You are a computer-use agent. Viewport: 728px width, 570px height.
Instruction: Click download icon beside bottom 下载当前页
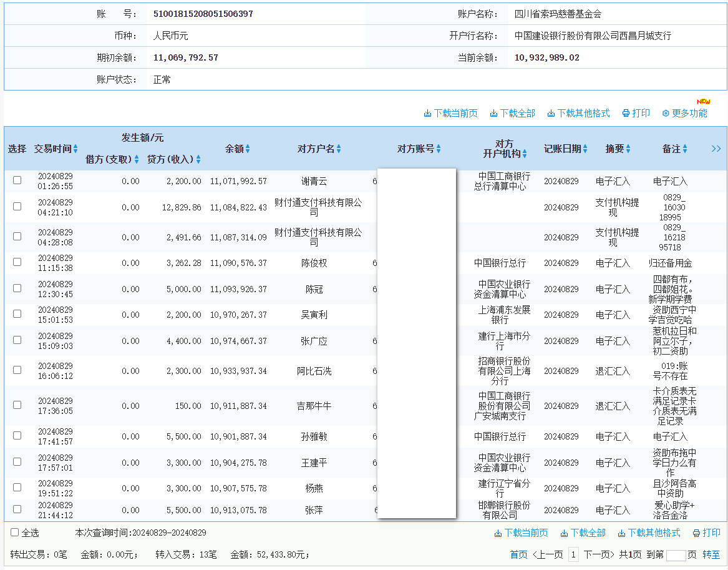coord(498,533)
